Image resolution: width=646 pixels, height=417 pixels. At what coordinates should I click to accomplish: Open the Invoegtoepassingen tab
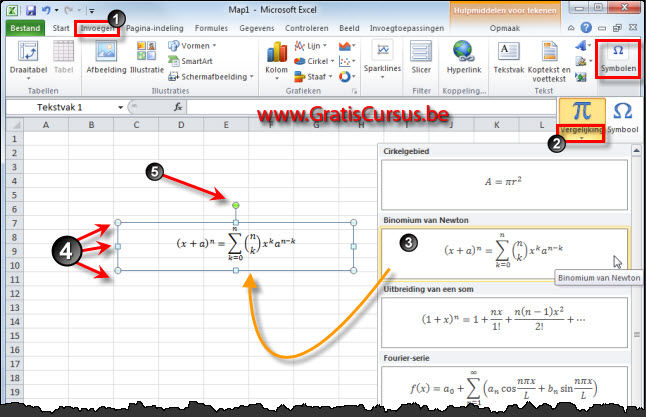click(407, 28)
